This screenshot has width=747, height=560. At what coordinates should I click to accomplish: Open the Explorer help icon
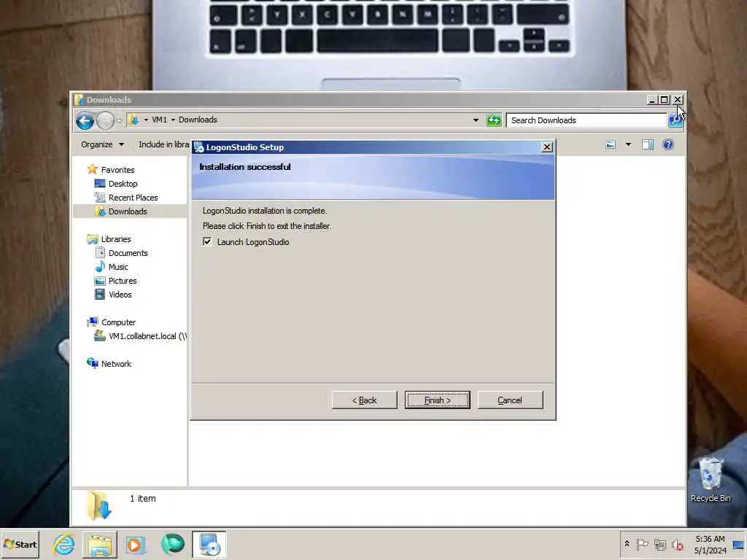[x=668, y=144]
